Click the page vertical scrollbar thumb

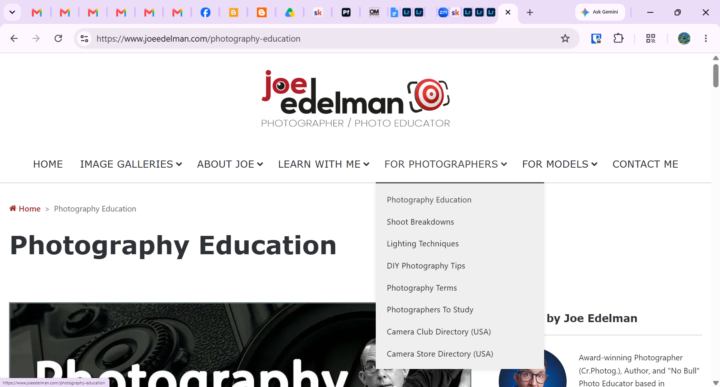point(715,75)
